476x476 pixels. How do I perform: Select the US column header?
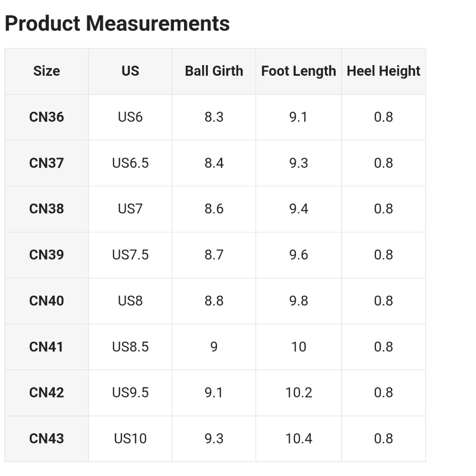click(x=130, y=71)
